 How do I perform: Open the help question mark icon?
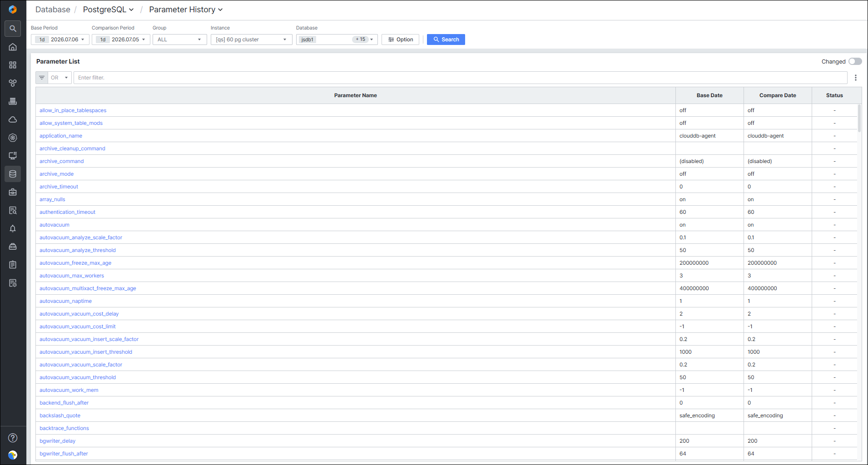pyautogui.click(x=13, y=438)
